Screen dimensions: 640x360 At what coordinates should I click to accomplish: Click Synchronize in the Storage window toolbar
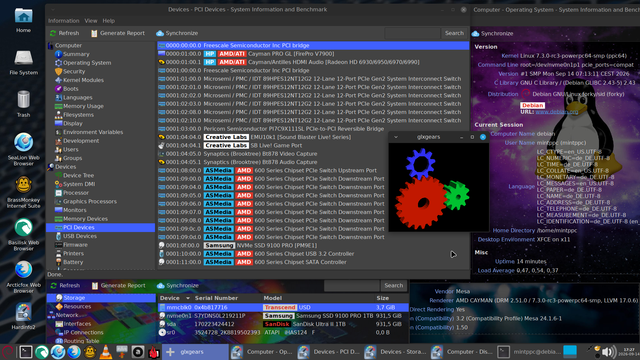pos(178,286)
